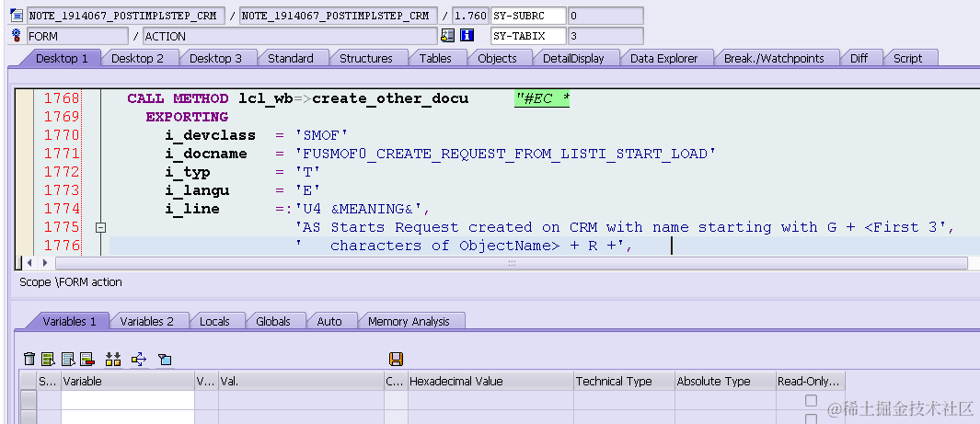Click the SY-SUBRC value field showing 0
This screenshot has width=980, height=424.
click(x=605, y=16)
